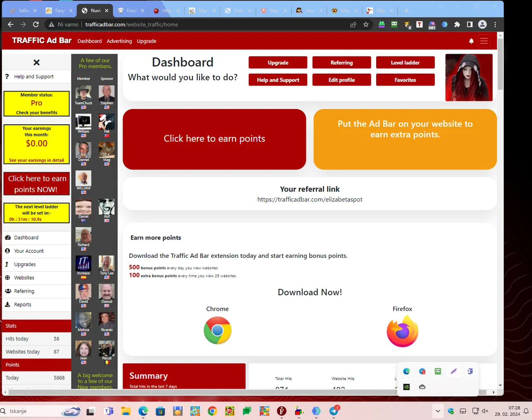Toggle the browser side panel icon
This screenshot has height=420, width=532.
(x=470, y=25)
